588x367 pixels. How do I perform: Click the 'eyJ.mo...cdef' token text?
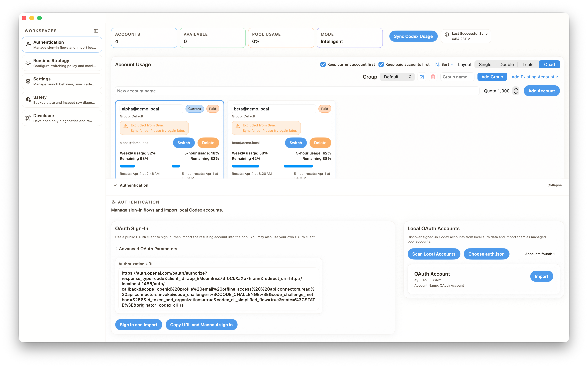[427, 280]
